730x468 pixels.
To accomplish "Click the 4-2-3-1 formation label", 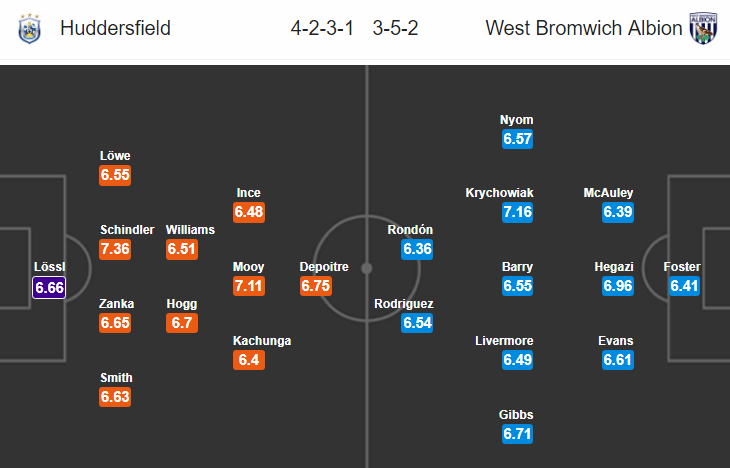I will pos(322,28).
